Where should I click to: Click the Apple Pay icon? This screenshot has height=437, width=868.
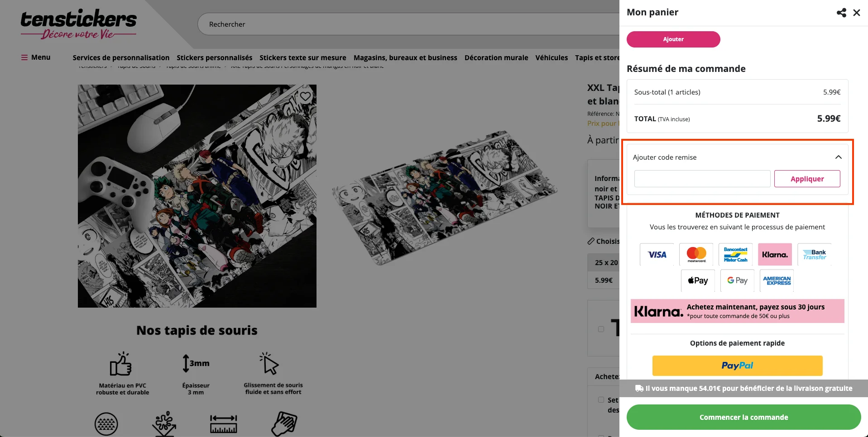tap(698, 280)
